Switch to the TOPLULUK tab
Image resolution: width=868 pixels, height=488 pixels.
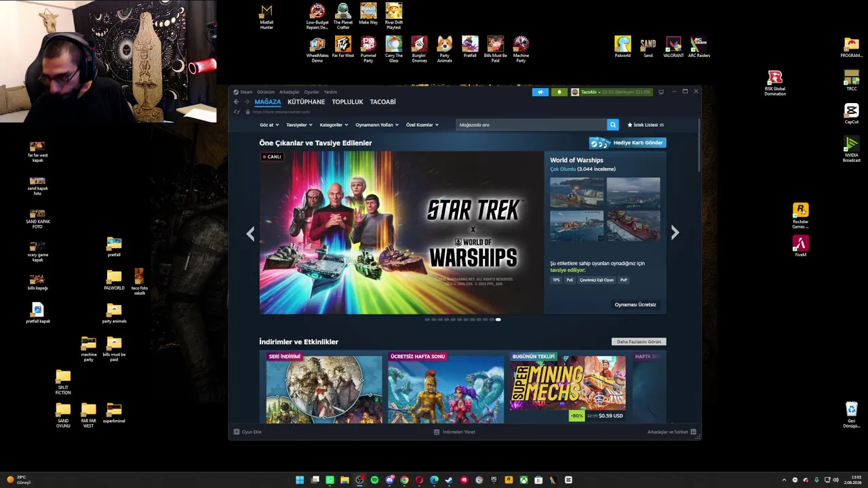click(x=347, y=102)
